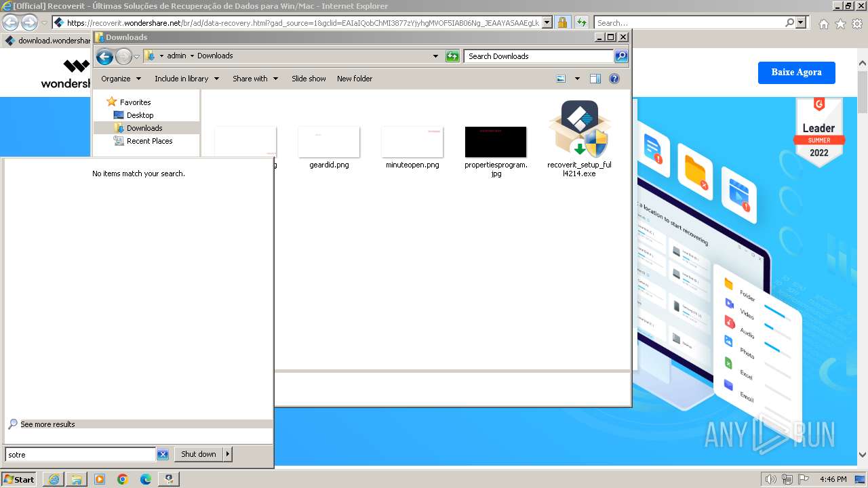This screenshot has height=488, width=868.
Task: Launch Google Chrome from taskbar
Action: click(123, 479)
